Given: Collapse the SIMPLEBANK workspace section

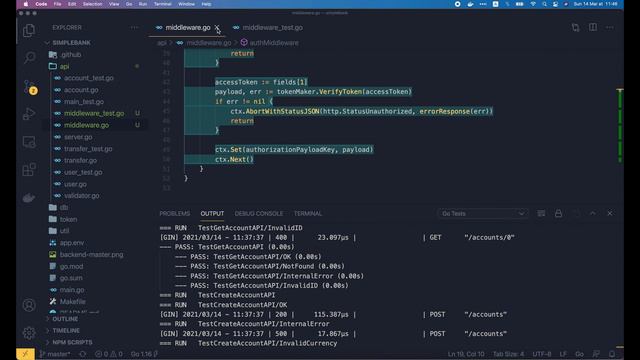Looking at the screenshot, I should [x=71, y=42].
